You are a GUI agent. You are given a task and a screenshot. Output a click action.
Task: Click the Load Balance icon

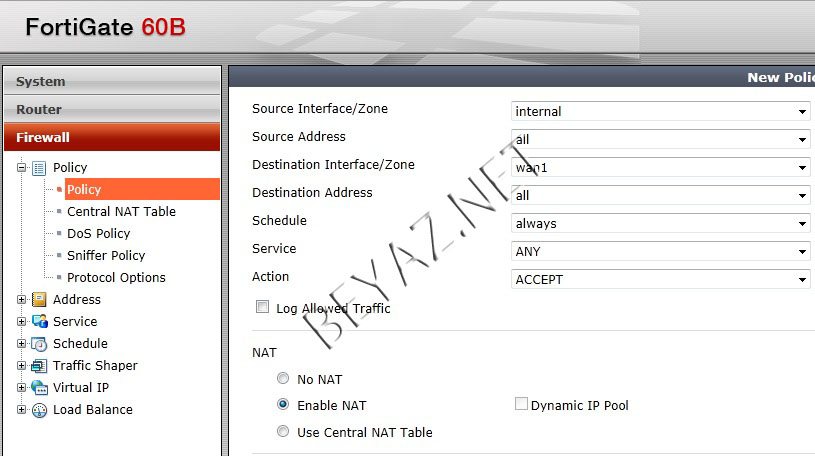pyautogui.click(x=39, y=410)
